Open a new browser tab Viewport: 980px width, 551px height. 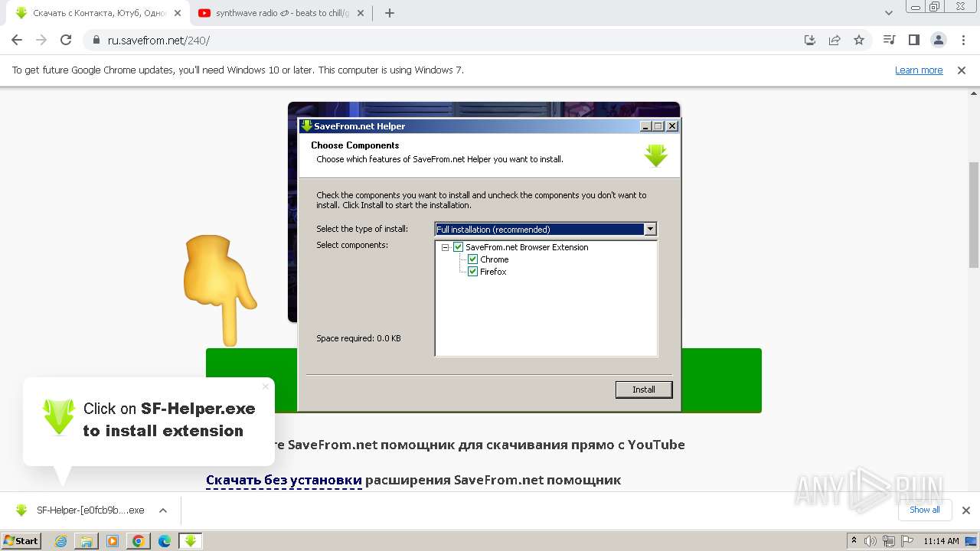pyautogui.click(x=389, y=13)
